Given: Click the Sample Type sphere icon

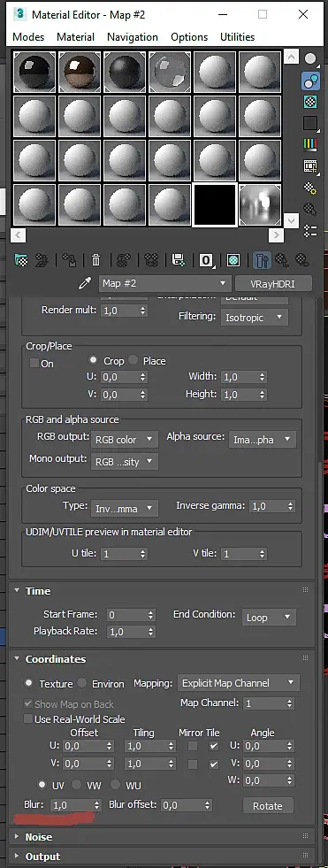Looking at the screenshot, I should [x=311, y=59].
